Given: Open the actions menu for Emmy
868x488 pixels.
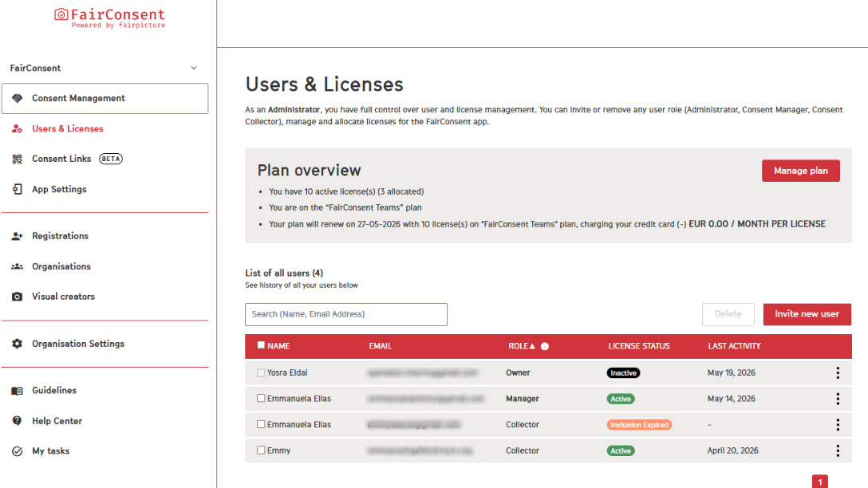Looking at the screenshot, I should [x=838, y=451].
